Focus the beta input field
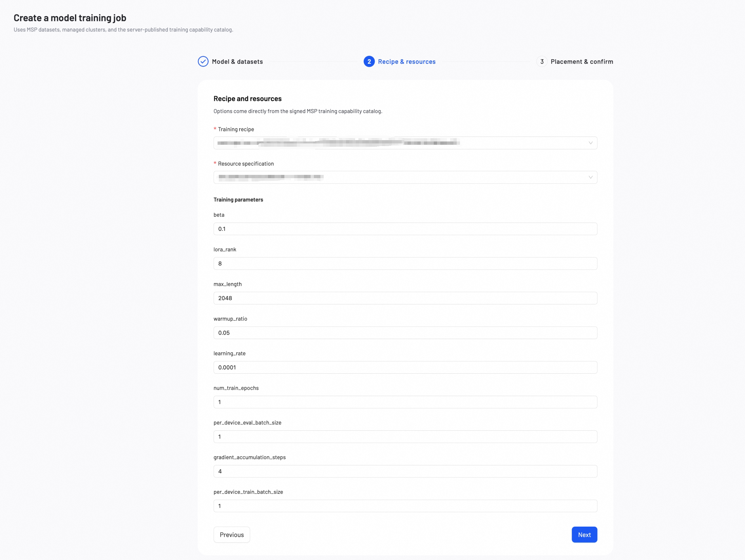Screen dimensions: 745x560 click(x=405, y=229)
